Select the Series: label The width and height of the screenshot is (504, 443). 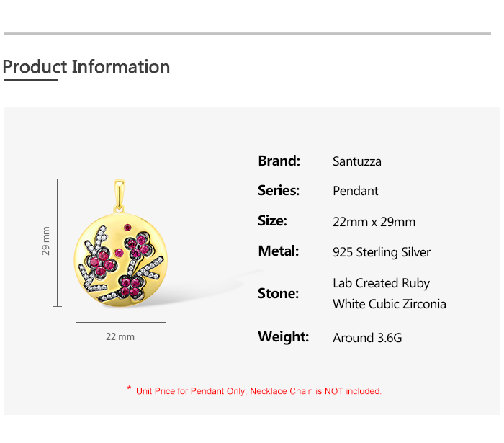pos(279,191)
